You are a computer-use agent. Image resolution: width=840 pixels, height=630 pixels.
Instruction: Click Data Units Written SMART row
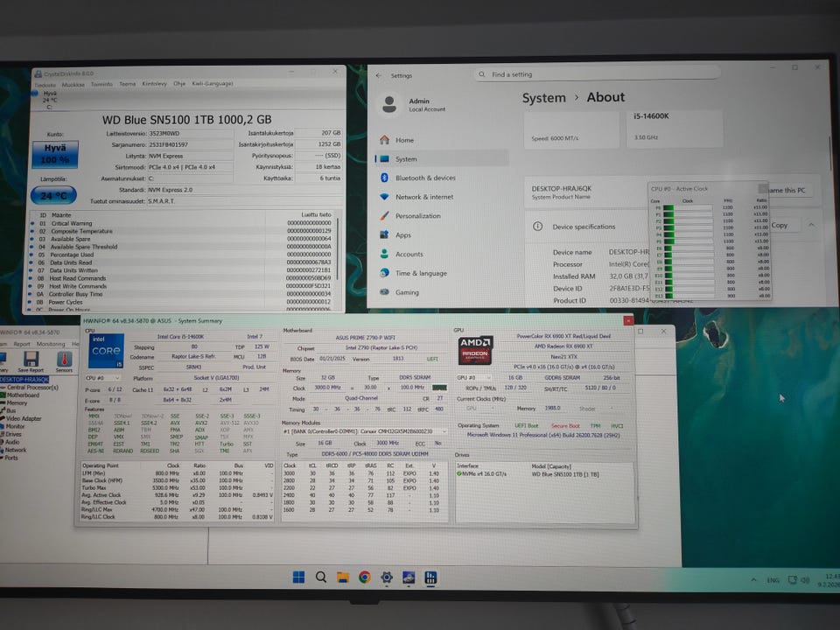[x=182, y=270]
